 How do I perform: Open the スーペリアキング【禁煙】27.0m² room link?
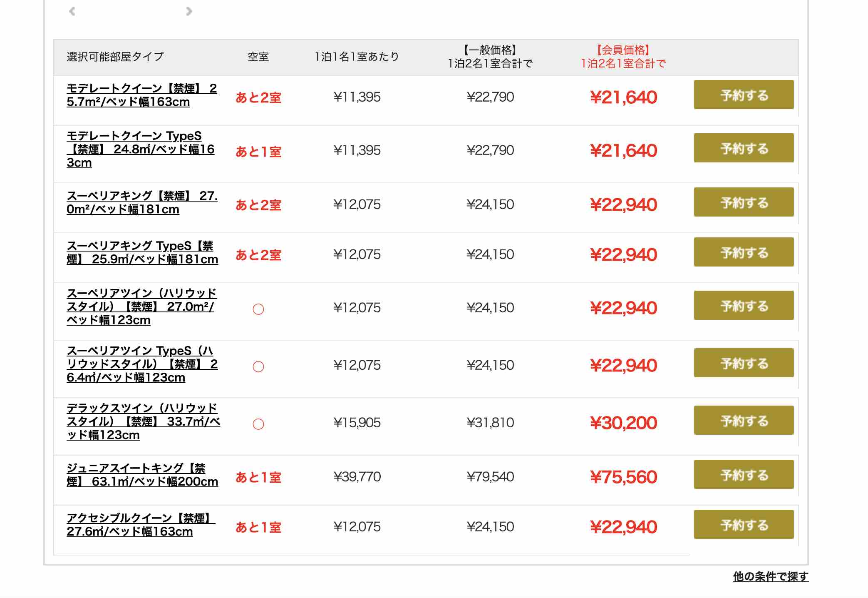(x=141, y=202)
